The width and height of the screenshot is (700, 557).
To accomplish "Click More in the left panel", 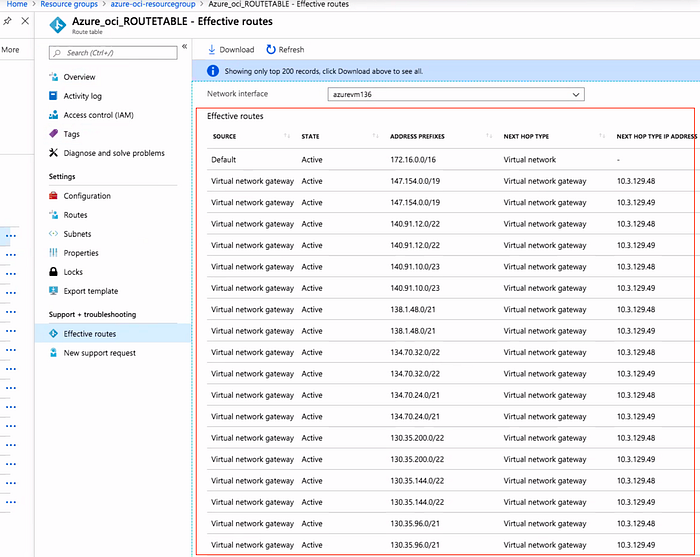I will pyautogui.click(x=10, y=50).
